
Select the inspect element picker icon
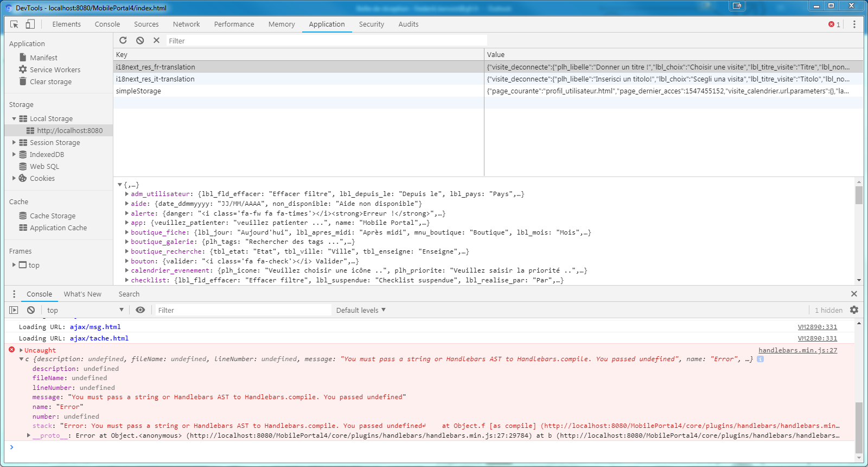(15, 24)
